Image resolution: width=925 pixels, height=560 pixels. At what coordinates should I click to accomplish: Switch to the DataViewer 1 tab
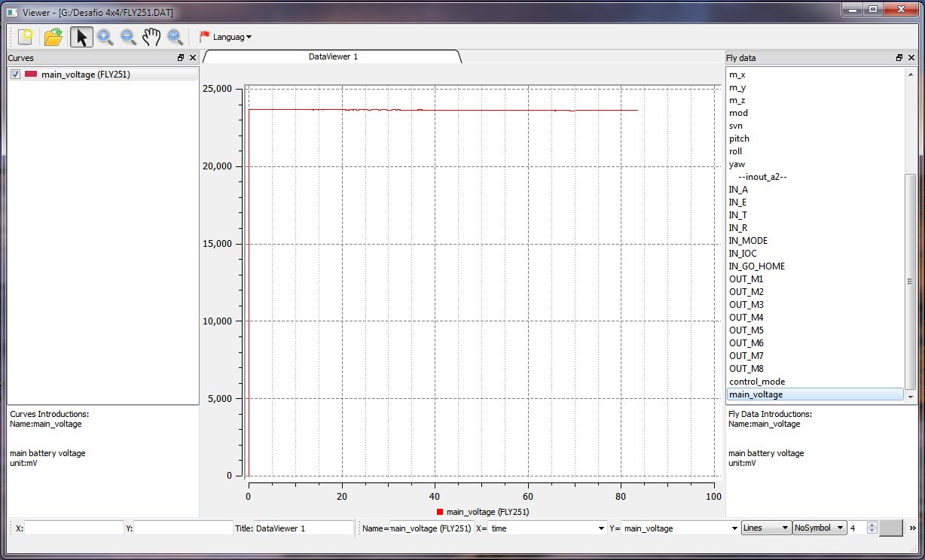[x=332, y=56]
